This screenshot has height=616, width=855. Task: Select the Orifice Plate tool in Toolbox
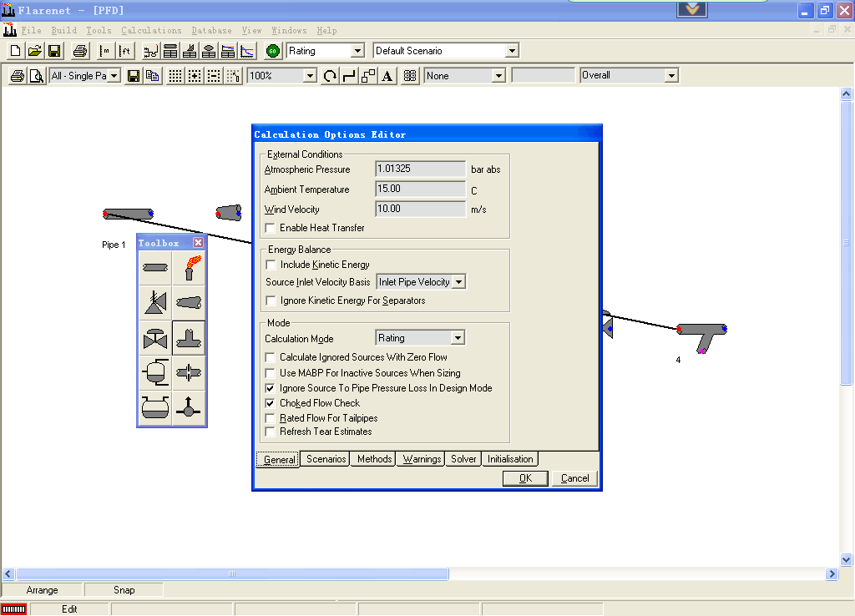click(x=189, y=373)
